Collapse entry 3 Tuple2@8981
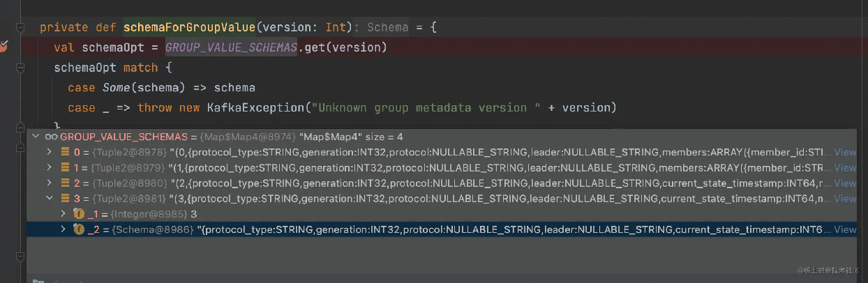 pos(50,198)
